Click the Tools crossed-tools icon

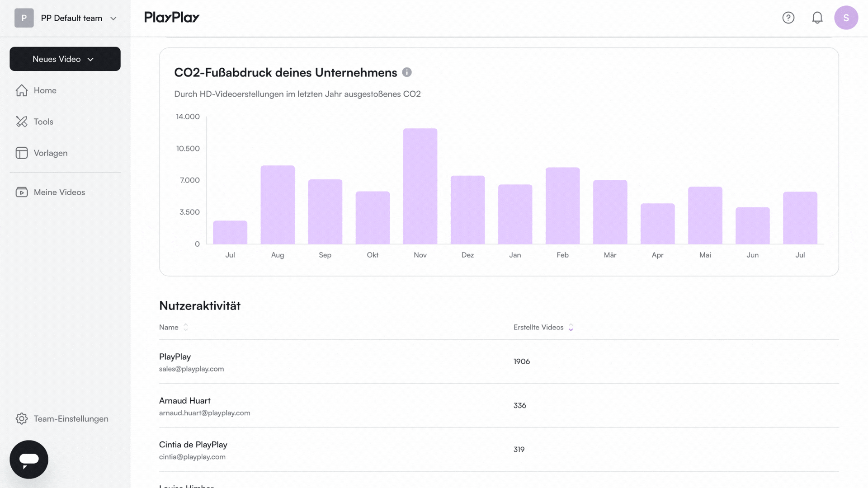[x=22, y=122]
